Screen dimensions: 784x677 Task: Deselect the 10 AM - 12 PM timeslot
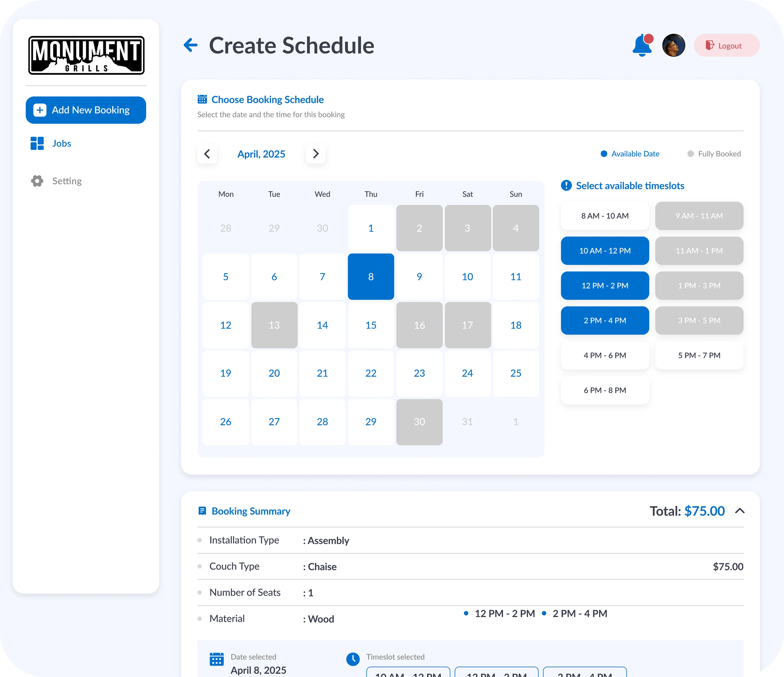pos(605,251)
